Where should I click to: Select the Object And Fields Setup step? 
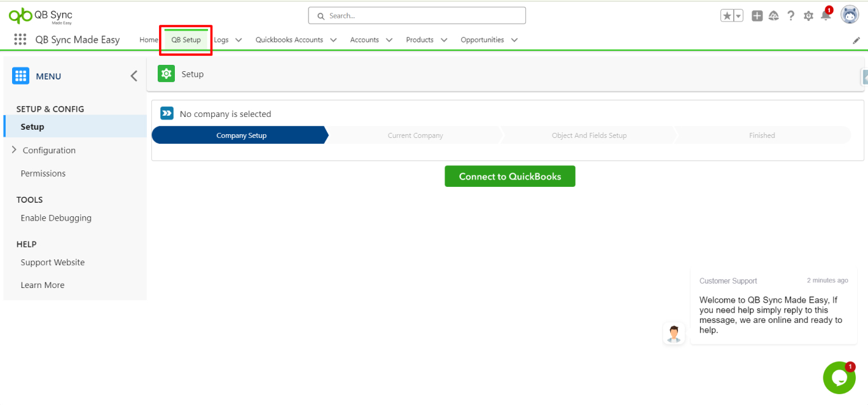coord(589,135)
